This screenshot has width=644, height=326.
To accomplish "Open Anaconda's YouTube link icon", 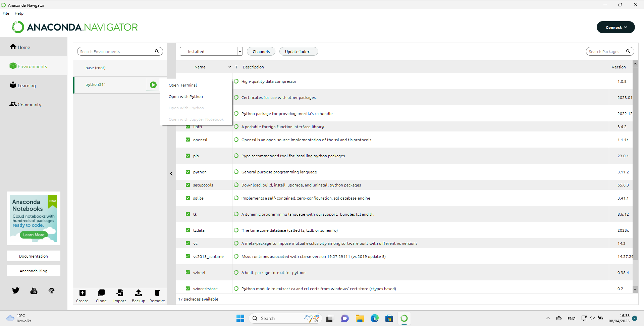I will 34,290.
